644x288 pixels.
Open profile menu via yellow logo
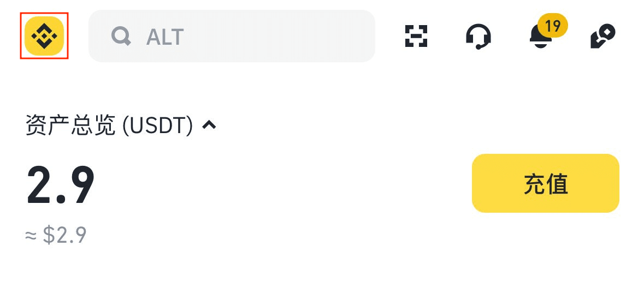coord(44,36)
